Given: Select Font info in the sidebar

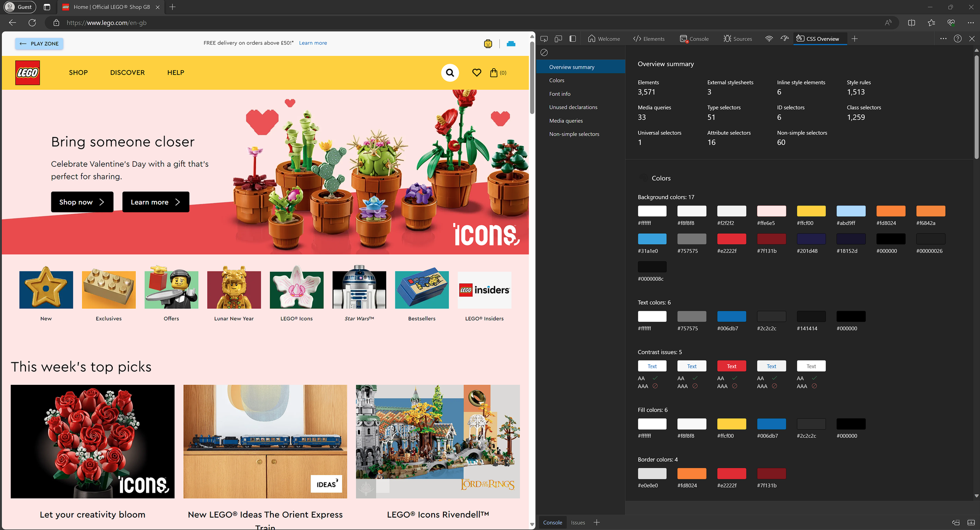Looking at the screenshot, I should click(x=560, y=94).
